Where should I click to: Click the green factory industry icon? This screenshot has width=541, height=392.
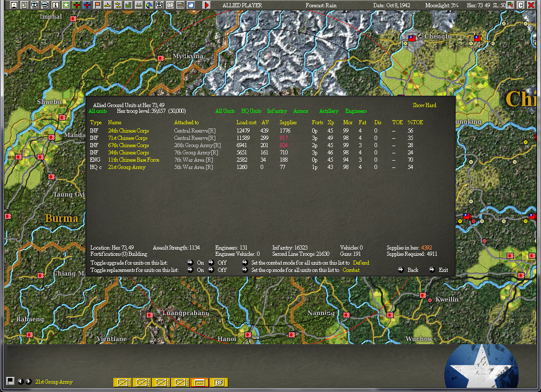pyautogui.click(x=128, y=5)
